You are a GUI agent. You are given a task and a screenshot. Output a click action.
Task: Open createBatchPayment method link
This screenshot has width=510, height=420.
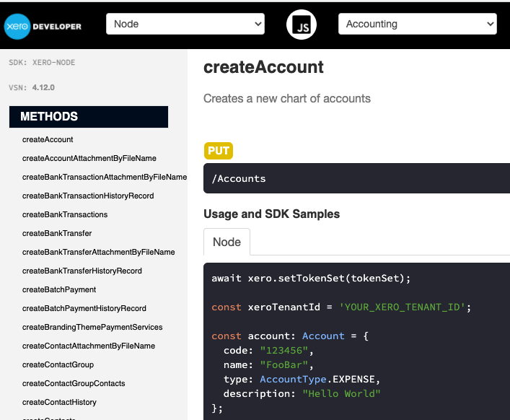coord(59,289)
